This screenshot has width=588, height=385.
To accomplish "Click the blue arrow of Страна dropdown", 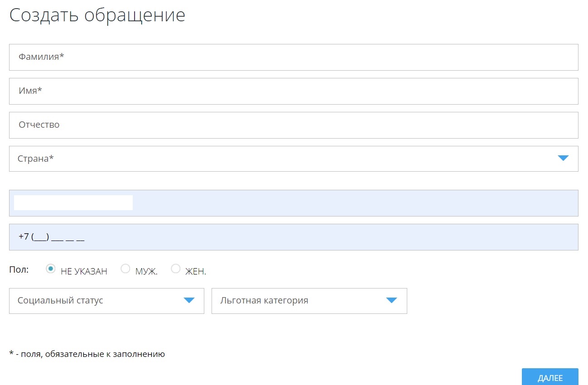I will pos(563,158).
